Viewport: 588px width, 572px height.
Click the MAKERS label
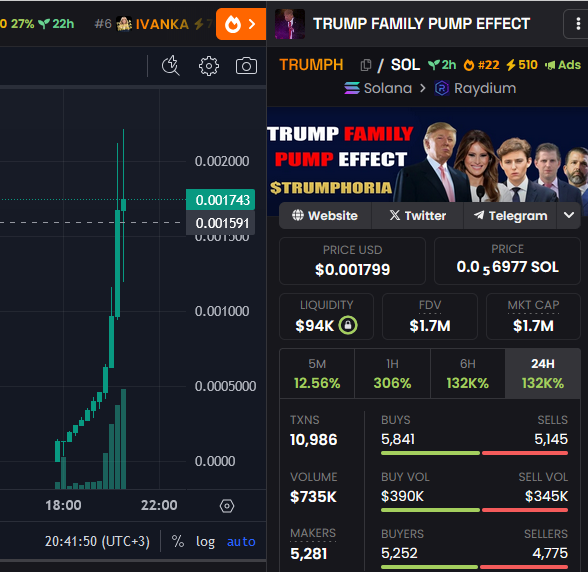pos(313,533)
